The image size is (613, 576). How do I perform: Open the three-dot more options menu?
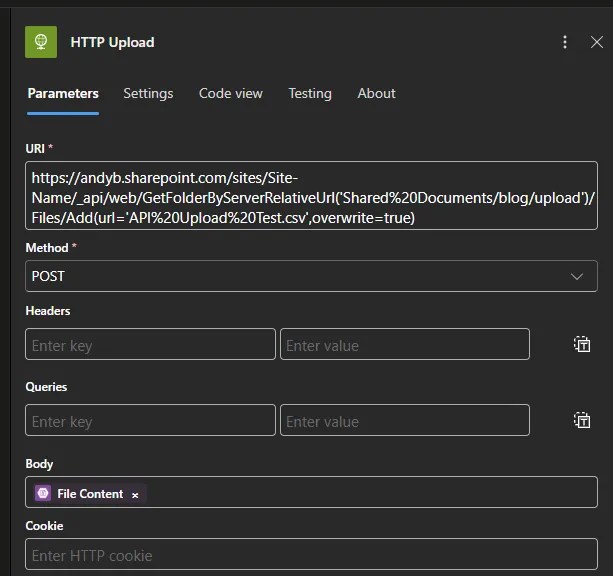[x=565, y=42]
